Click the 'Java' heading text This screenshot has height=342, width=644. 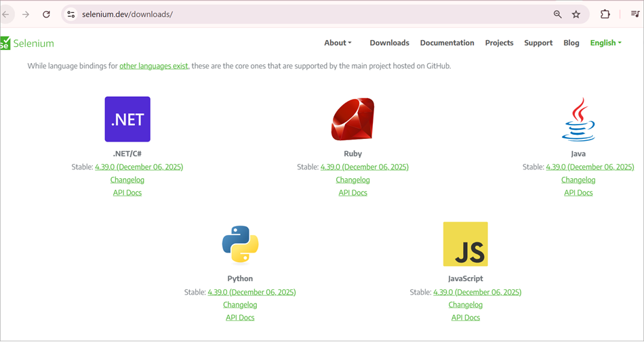click(578, 154)
